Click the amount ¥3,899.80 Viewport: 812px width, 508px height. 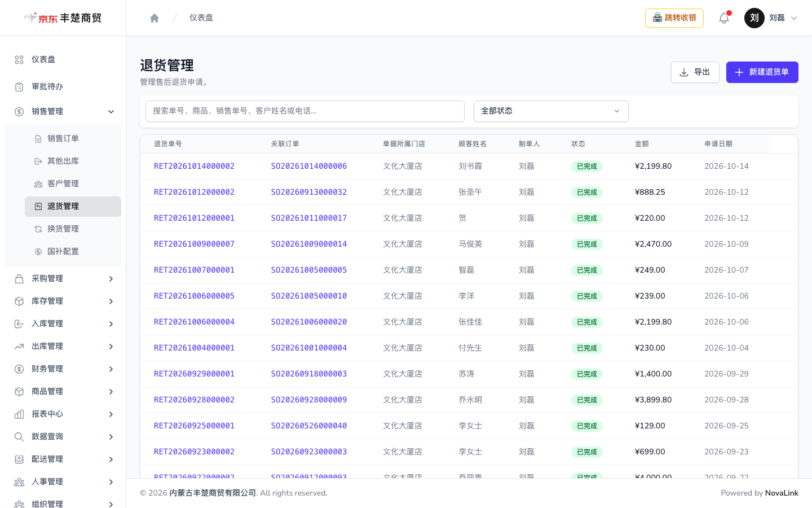pos(653,400)
